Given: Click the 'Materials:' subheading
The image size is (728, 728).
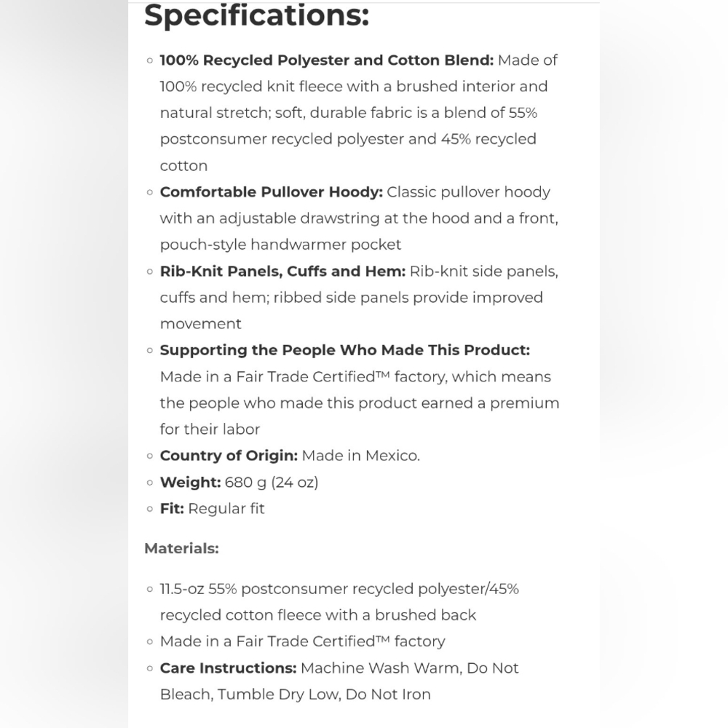Looking at the screenshot, I should tap(181, 548).
